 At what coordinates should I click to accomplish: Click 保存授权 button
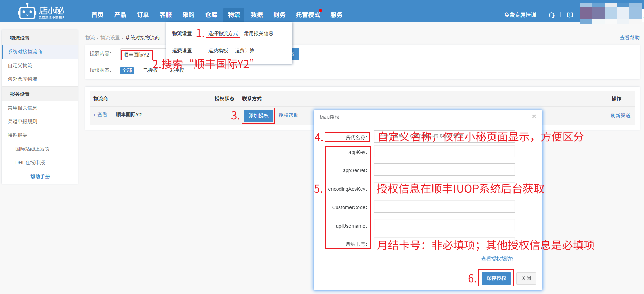point(496,278)
